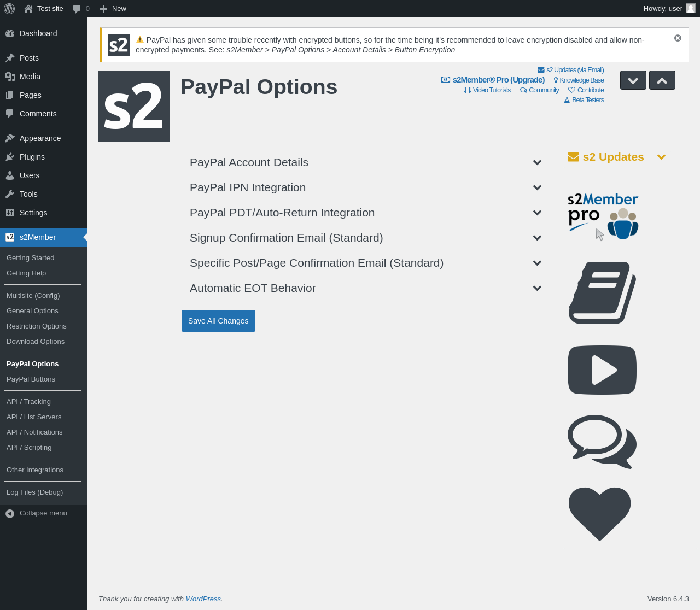Viewport: 700px width, 610px height.
Task: Open WordPress link in footer
Action: point(203,599)
